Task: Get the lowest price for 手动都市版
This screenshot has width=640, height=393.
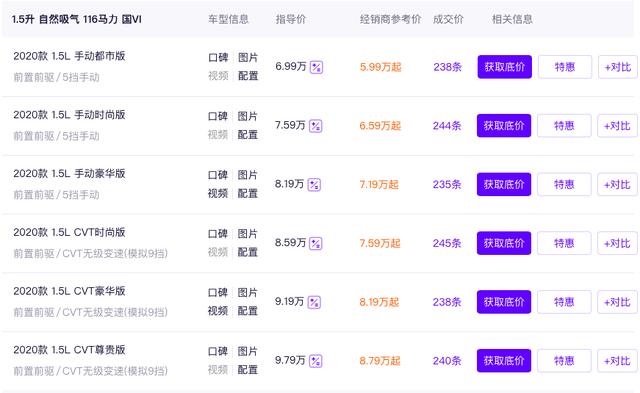Action: pos(504,67)
